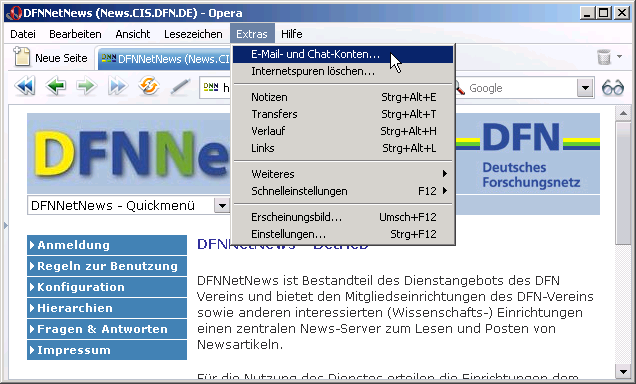Viewport: 636px width, 384px height.
Task: Click the glasses view icon
Action: pyautogui.click(x=612, y=88)
